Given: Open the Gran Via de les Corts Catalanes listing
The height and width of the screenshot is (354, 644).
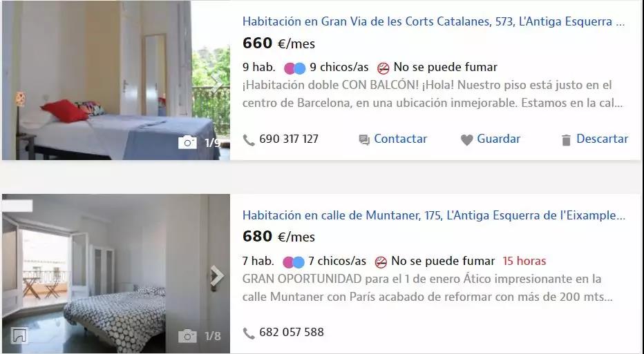Looking at the screenshot, I should [433, 21].
